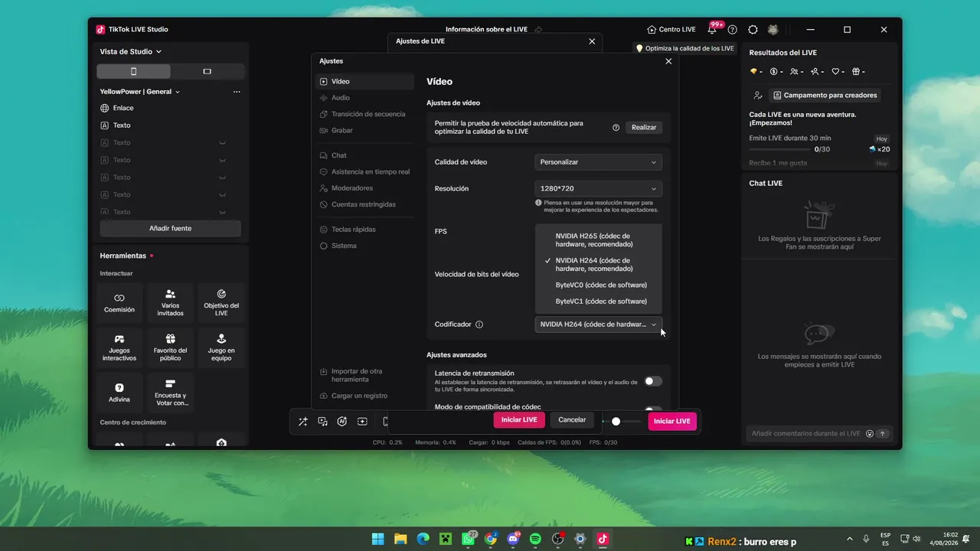The image size is (980, 551).
Task: Open the Encuesta y Votar tool
Action: click(171, 393)
